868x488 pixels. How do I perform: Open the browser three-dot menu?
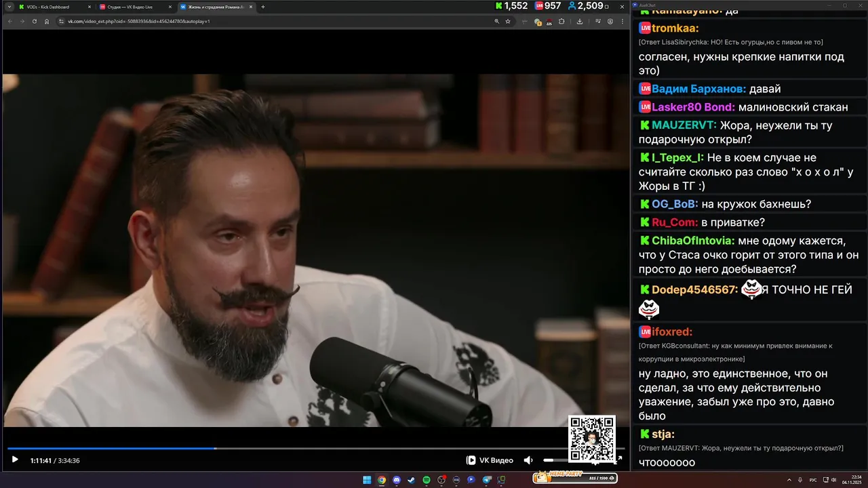tap(623, 21)
